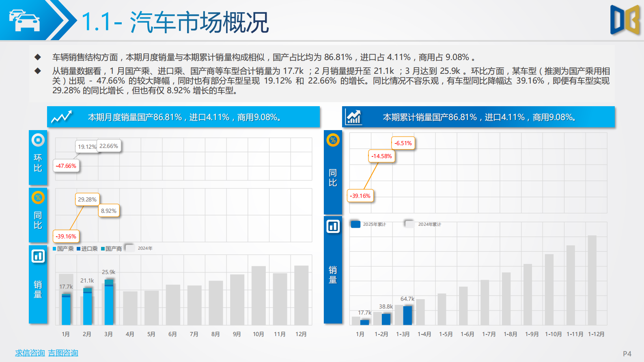Click the bar chart icon in the cumulative sales header

tap(353, 117)
